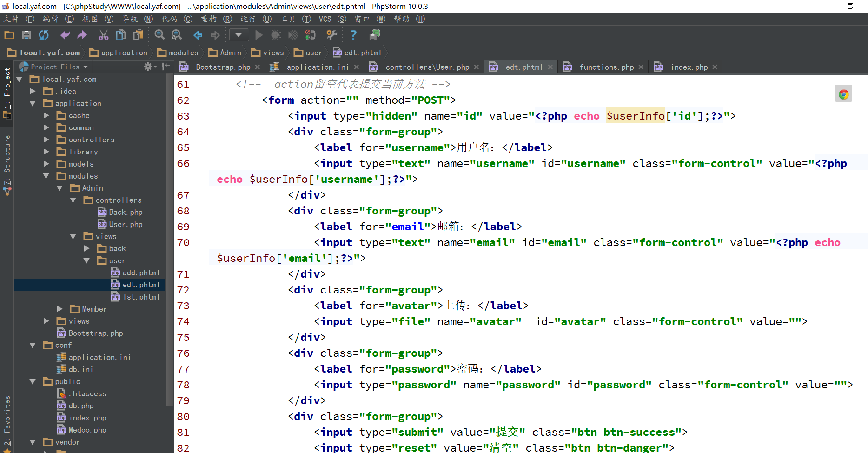The height and width of the screenshot is (453, 868).
Task: Open the Chrome browser preview icon
Action: [x=843, y=94]
